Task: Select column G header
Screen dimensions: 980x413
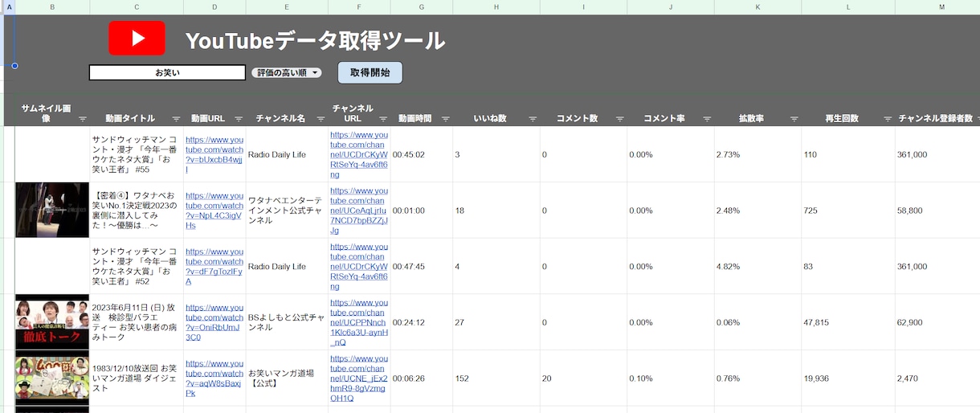Action: click(x=422, y=6)
